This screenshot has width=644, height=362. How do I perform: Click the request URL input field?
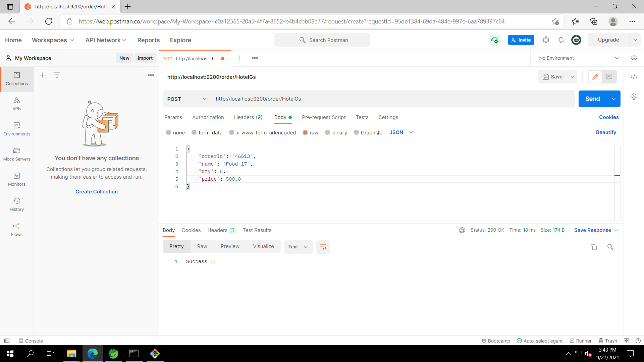click(392, 99)
